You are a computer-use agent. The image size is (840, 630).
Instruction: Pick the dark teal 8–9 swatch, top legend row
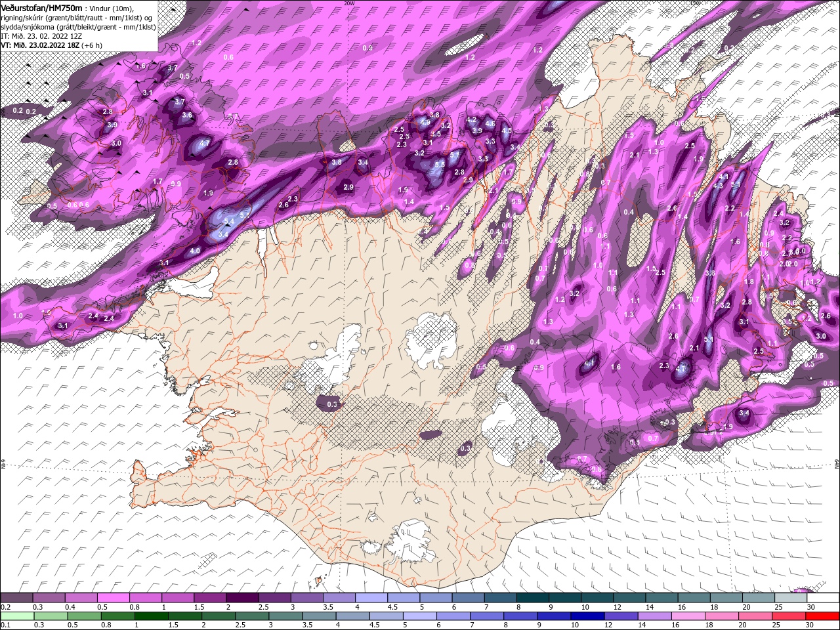click(x=533, y=598)
